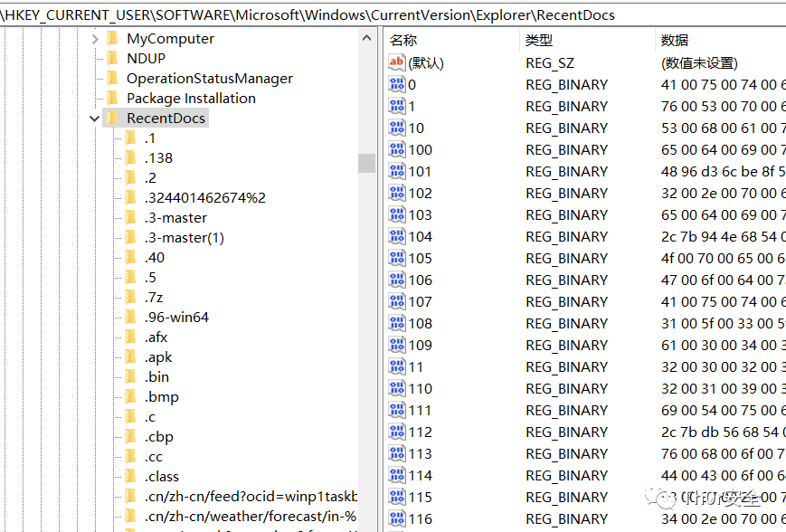
Task: Click folder icon of .bmp subkey
Action: tap(130, 397)
